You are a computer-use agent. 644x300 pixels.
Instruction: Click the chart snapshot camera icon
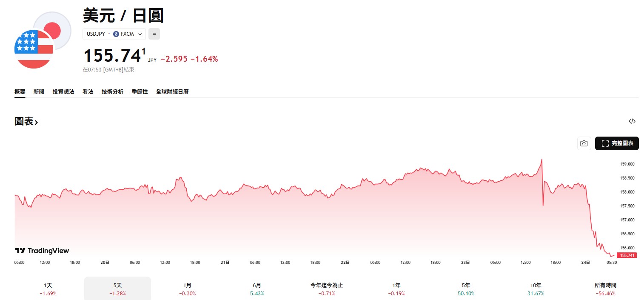584,143
